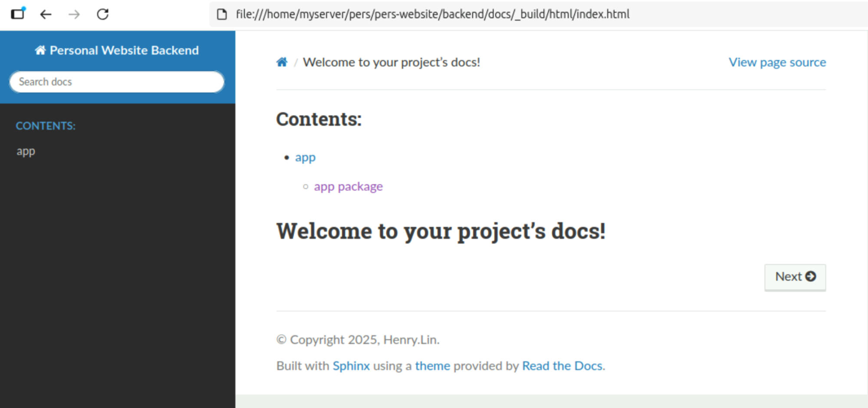
Task: Open the Sphinx link in the footer
Action: coord(351,366)
